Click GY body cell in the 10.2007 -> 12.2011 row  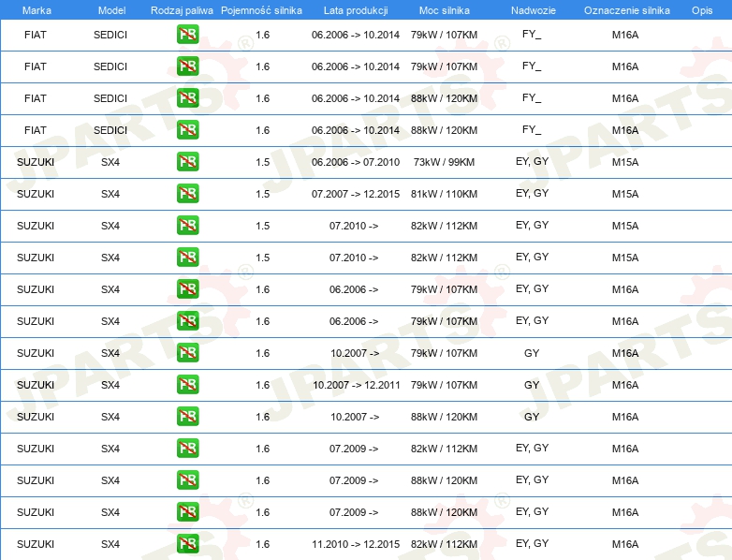pyautogui.click(x=532, y=385)
